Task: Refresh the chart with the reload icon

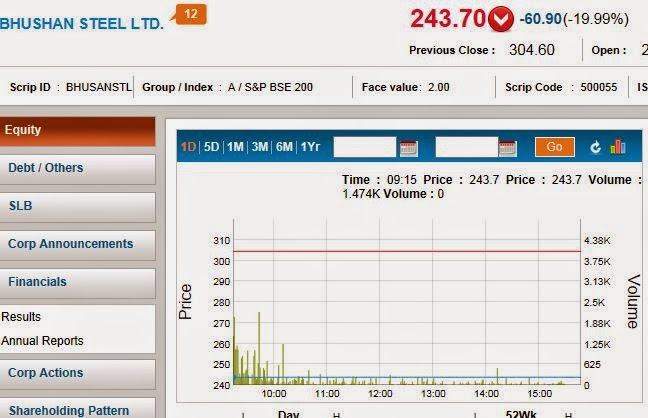Action: [595, 147]
